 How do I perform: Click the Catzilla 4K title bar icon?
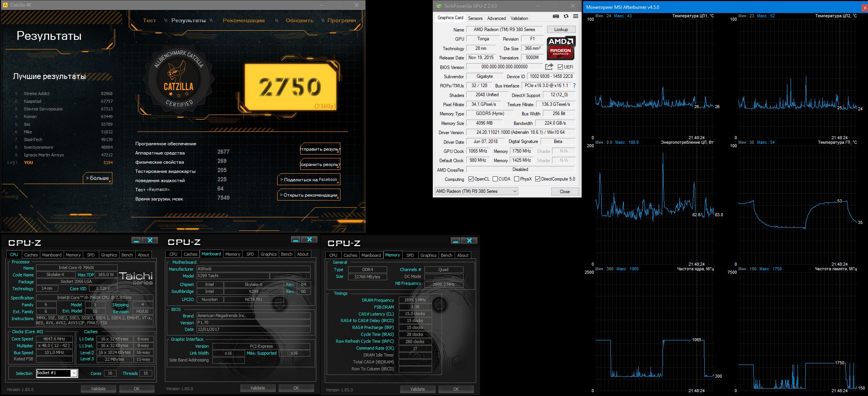coord(5,5)
